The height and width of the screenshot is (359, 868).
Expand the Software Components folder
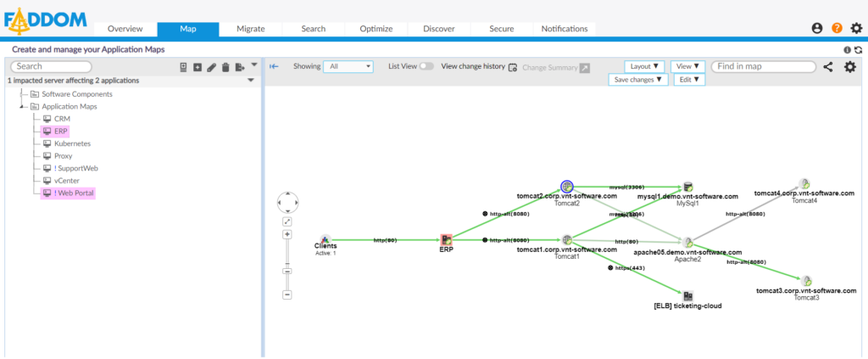coord(23,94)
